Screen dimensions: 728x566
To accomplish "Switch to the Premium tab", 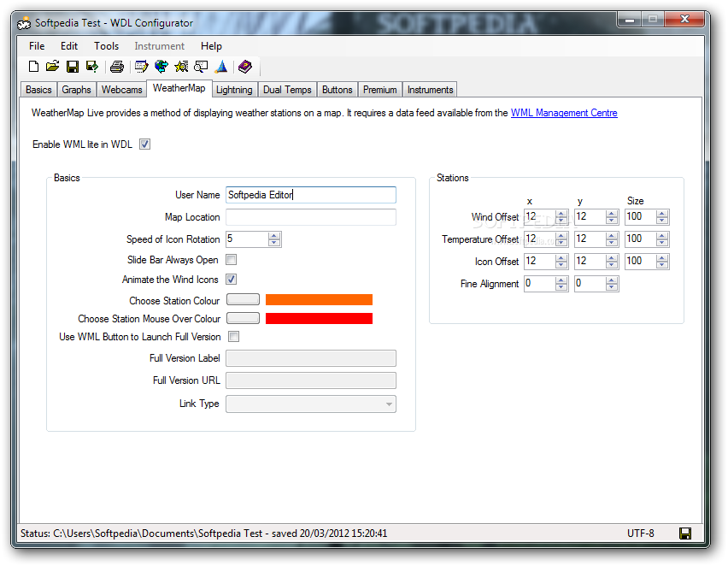I will (379, 90).
